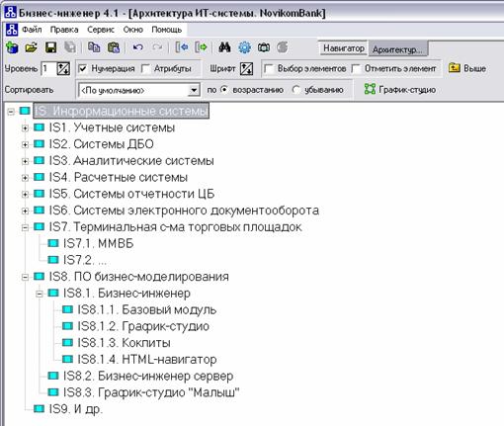Click the green right-arrow bracket icon

[x=201, y=47]
